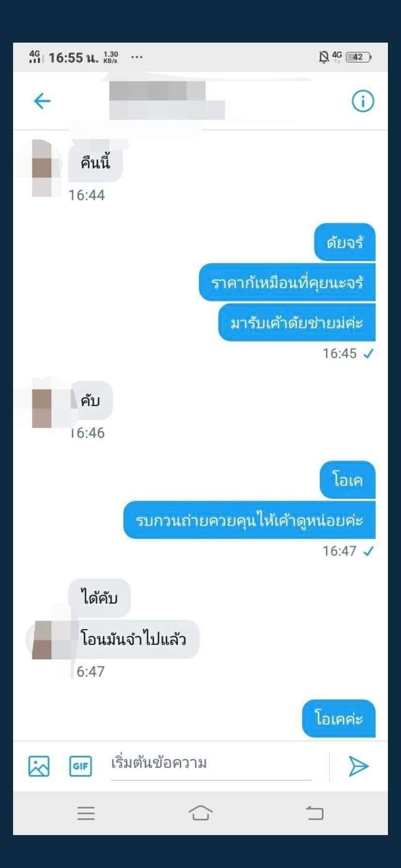Tap the sender avatar beside 'คืนนี้'

pyautogui.click(x=43, y=168)
